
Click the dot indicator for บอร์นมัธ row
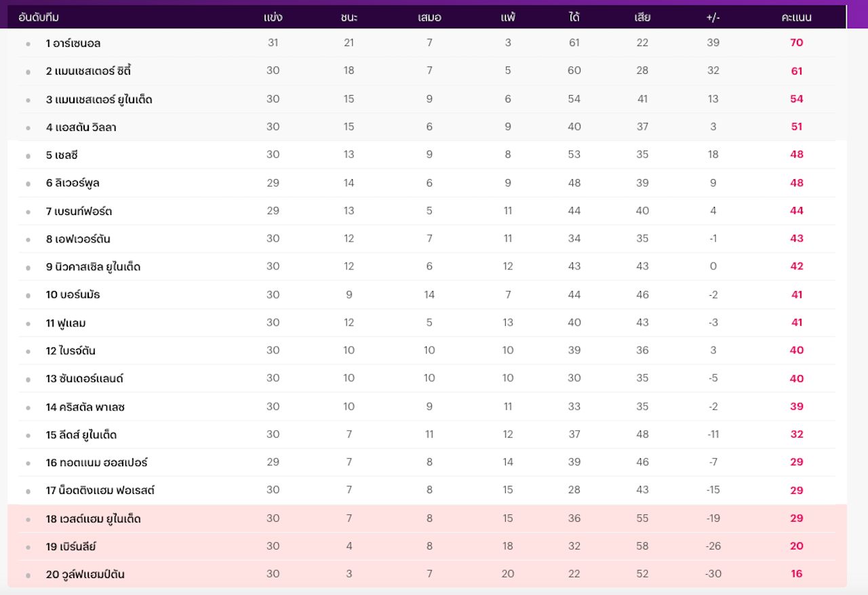tap(28, 296)
